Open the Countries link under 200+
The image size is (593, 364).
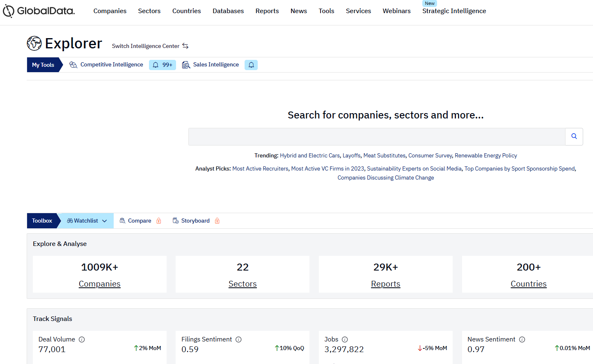pos(529,284)
